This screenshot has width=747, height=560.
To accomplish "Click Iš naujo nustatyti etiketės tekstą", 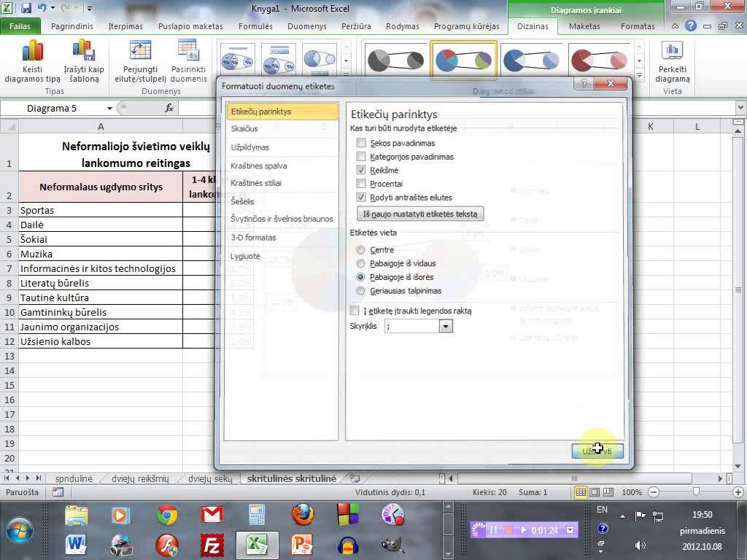I will coord(420,214).
